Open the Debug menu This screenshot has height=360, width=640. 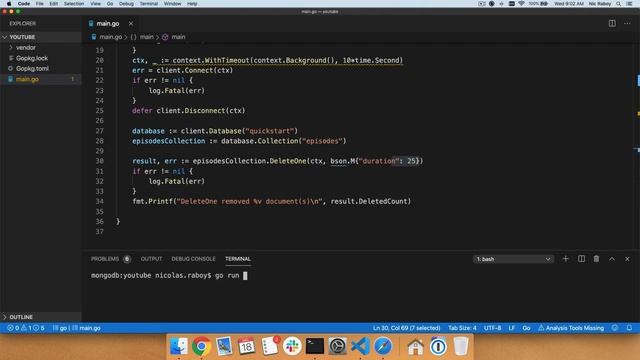[126, 4]
